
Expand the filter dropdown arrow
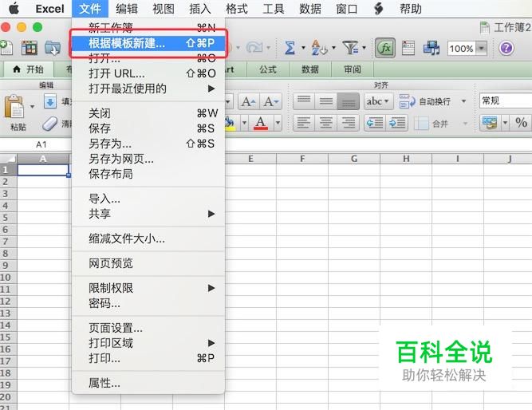point(364,48)
